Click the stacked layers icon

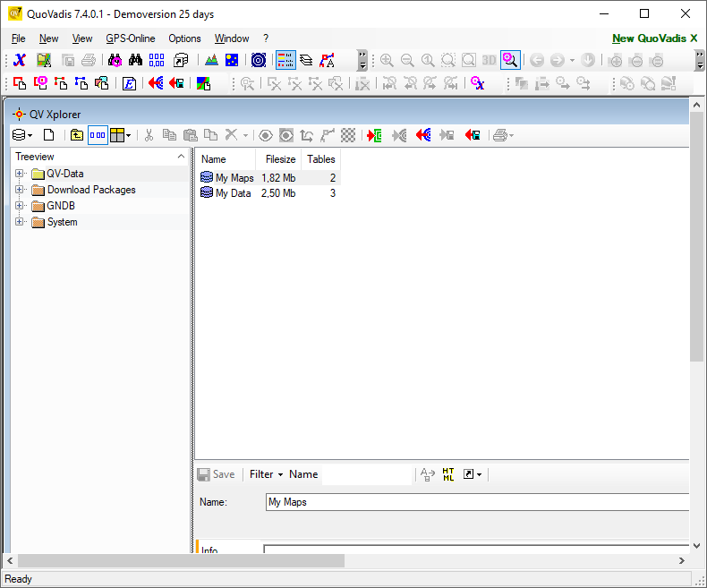pyautogui.click(x=306, y=60)
